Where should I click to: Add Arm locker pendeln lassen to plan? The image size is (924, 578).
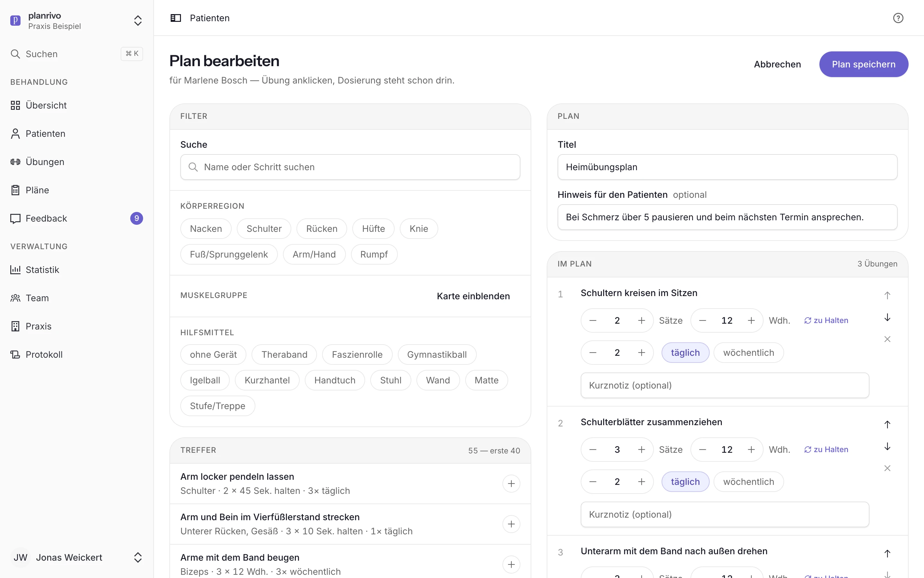[x=511, y=484]
